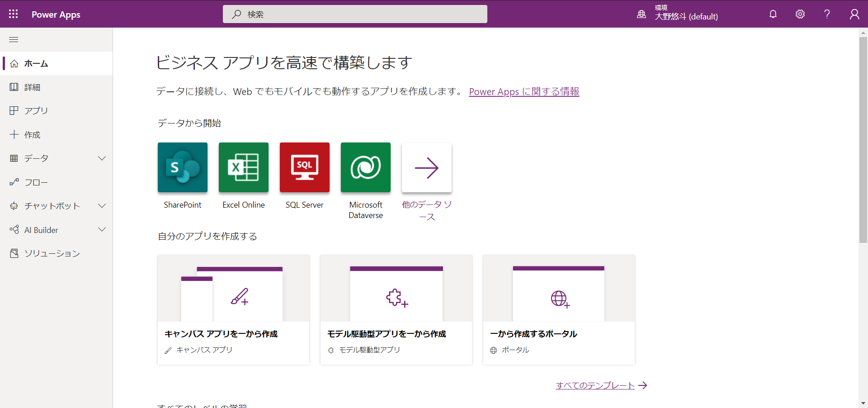Screen dimensions: 868x408
Task: Open the 大野悠斗 (default) environment picker
Action: (686, 17)
